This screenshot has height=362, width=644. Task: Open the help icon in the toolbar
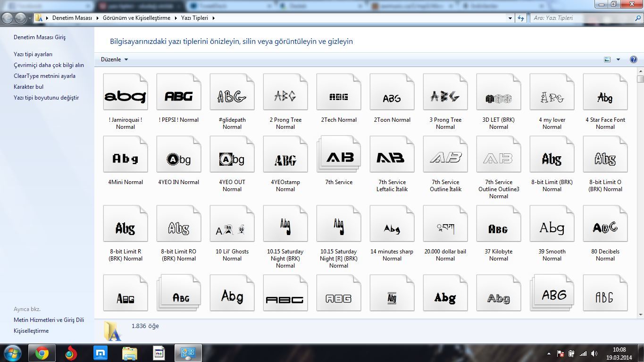(x=633, y=59)
